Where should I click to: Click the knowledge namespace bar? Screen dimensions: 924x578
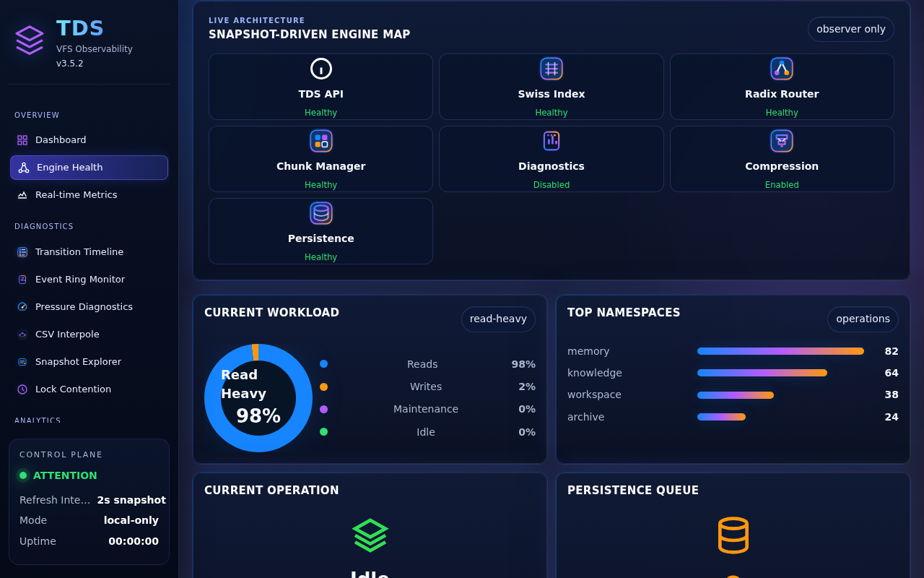point(762,373)
